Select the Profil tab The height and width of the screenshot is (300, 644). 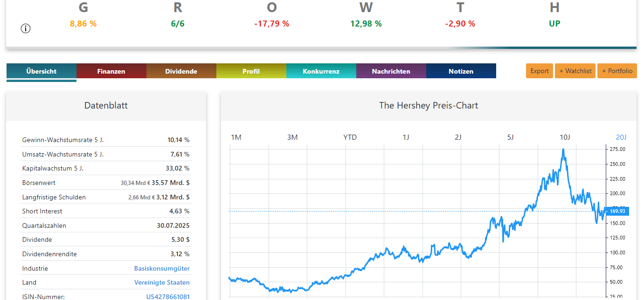(x=251, y=71)
